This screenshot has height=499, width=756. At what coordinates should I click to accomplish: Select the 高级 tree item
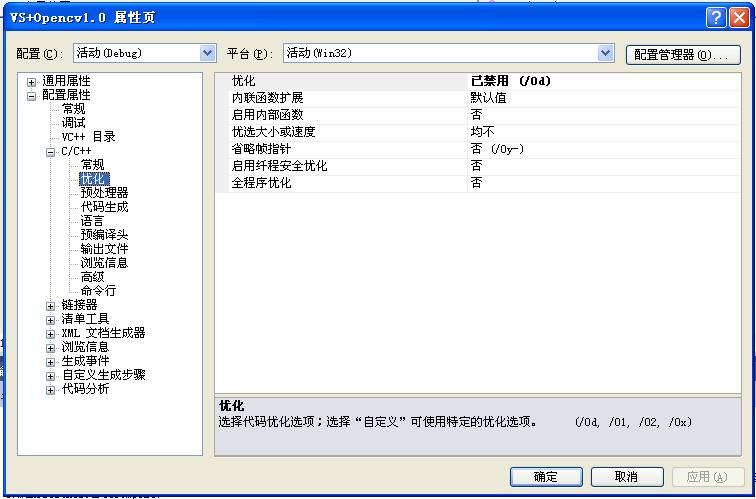pos(93,277)
